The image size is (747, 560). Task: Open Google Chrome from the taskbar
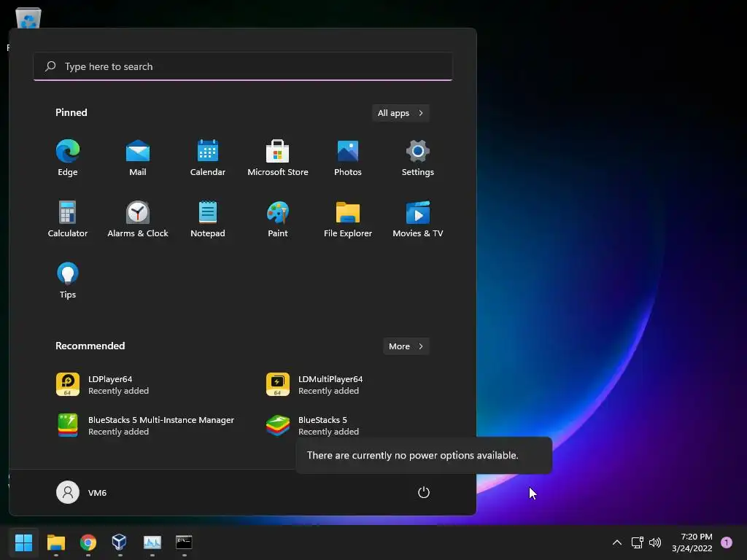[88, 542]
